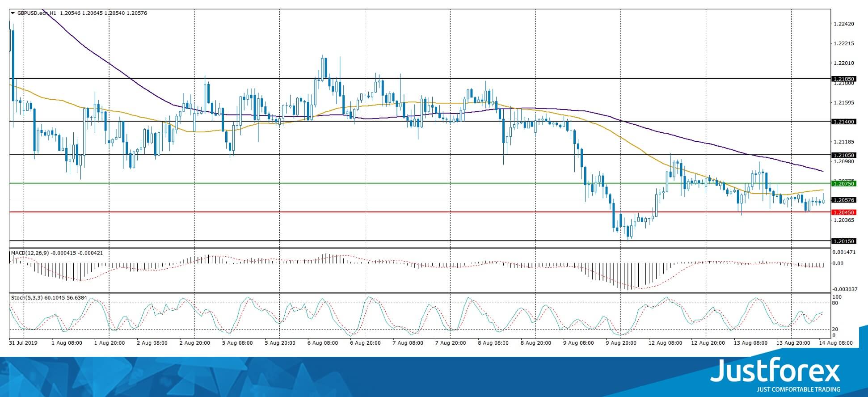The width and height of the screenshot is (868, 397).
Task: Click the 1.21185 price axis value
Action: point(844,142)
